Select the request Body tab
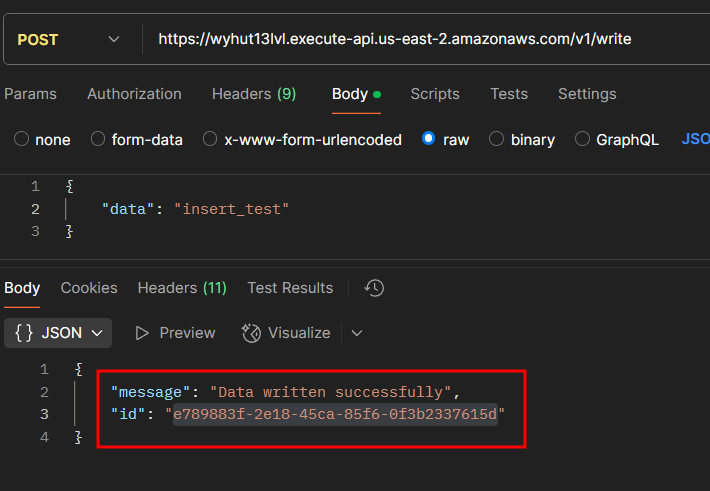This screenshot has height=491, width=710. coord(356,94)
